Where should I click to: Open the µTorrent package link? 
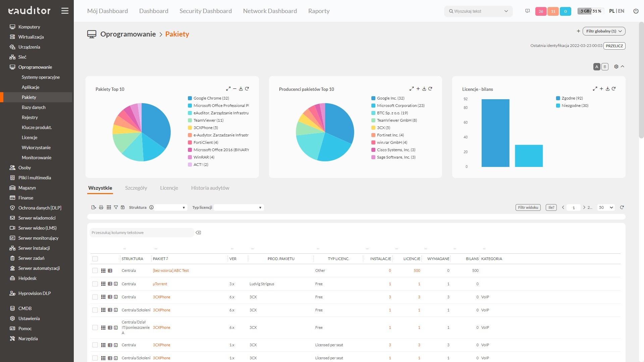point(160,284)
